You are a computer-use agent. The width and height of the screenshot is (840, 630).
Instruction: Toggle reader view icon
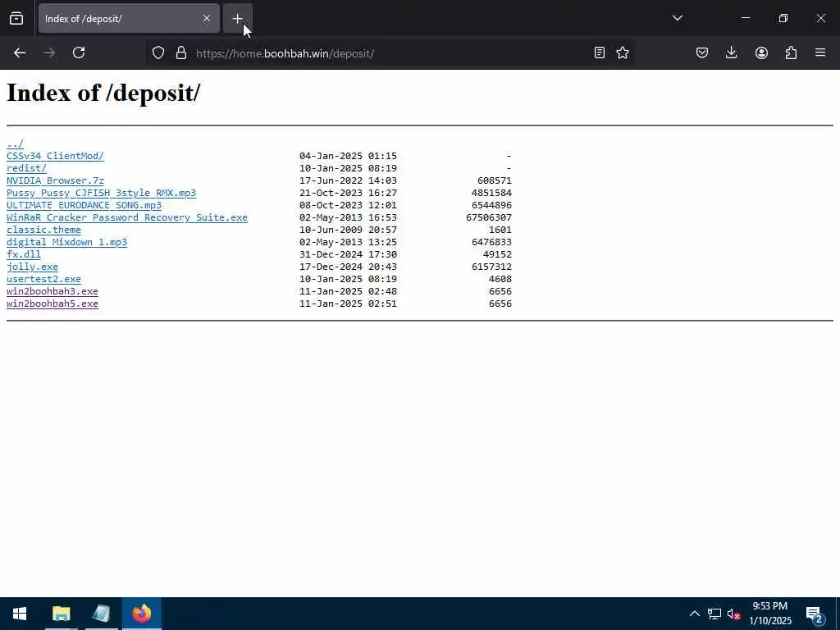(600, 52)
